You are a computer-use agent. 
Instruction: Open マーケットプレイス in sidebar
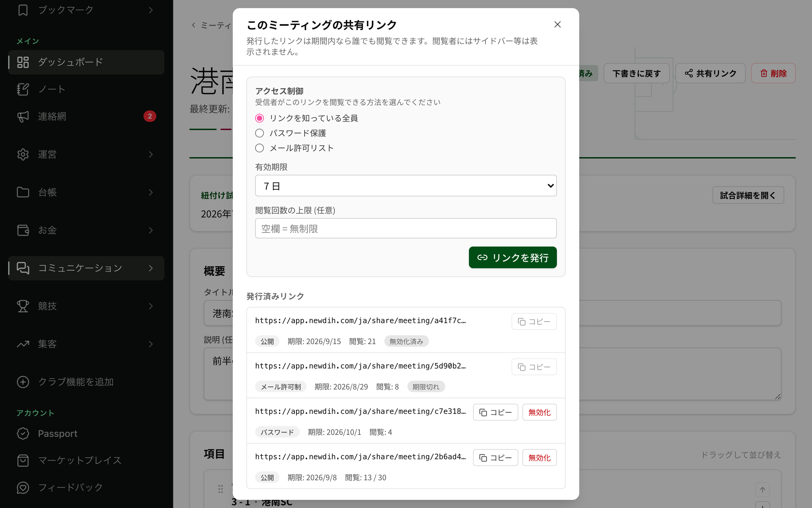pyautogui.click(x=86, y=461)
